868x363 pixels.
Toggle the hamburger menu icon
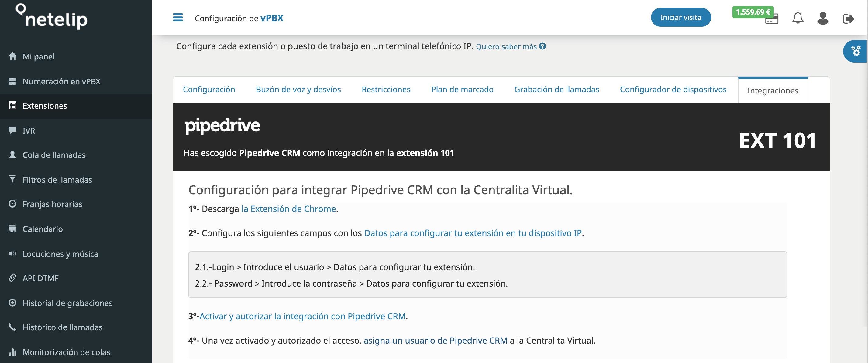(x=177, y=18)
